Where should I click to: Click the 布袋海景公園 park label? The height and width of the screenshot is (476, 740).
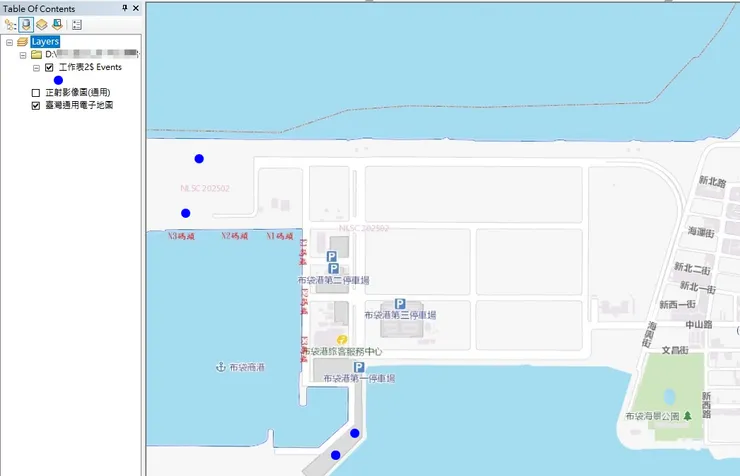click(653, 416)
